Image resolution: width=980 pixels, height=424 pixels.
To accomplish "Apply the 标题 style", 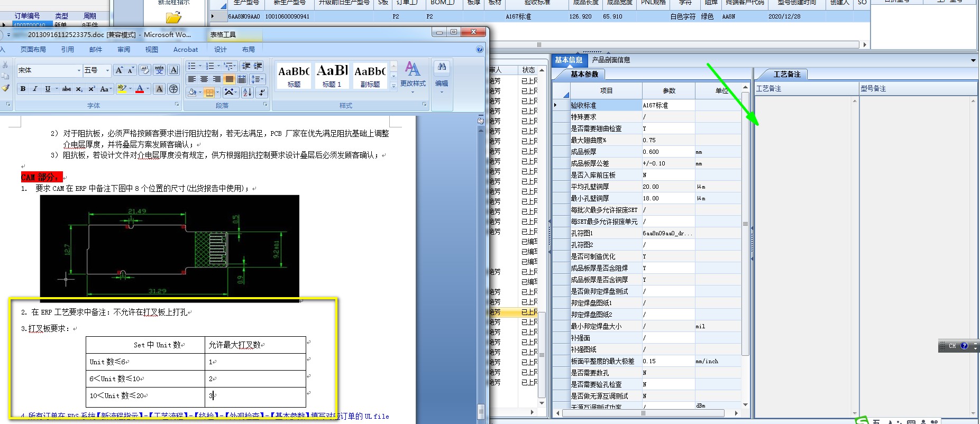I will (294, 75).
